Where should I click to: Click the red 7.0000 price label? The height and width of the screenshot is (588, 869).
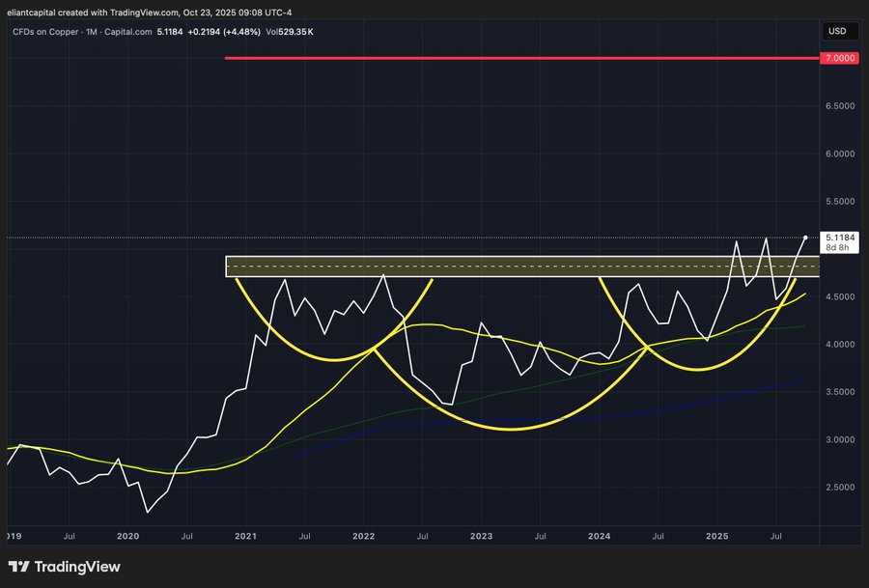click(839, 58)
